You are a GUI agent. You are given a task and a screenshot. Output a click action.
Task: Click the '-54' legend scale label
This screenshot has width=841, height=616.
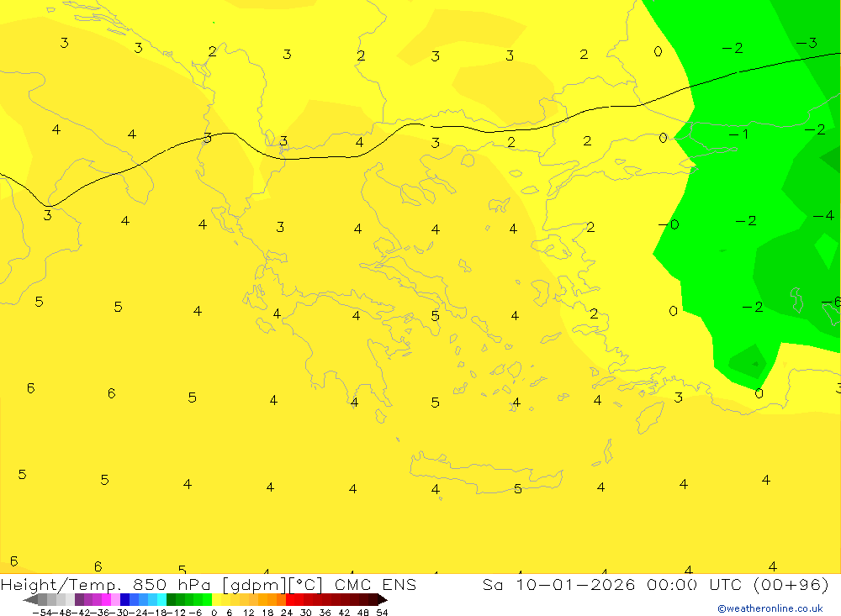pyautogui.click(x=42, y=613)
